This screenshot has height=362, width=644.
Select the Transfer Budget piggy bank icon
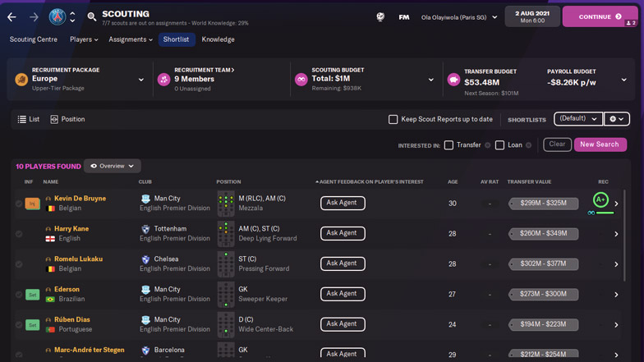click(453, 79)
